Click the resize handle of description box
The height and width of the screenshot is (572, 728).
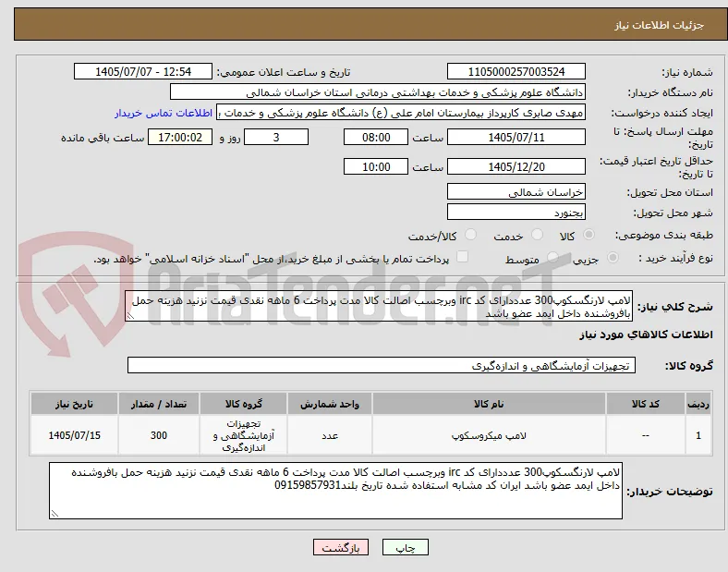[130, 316]
